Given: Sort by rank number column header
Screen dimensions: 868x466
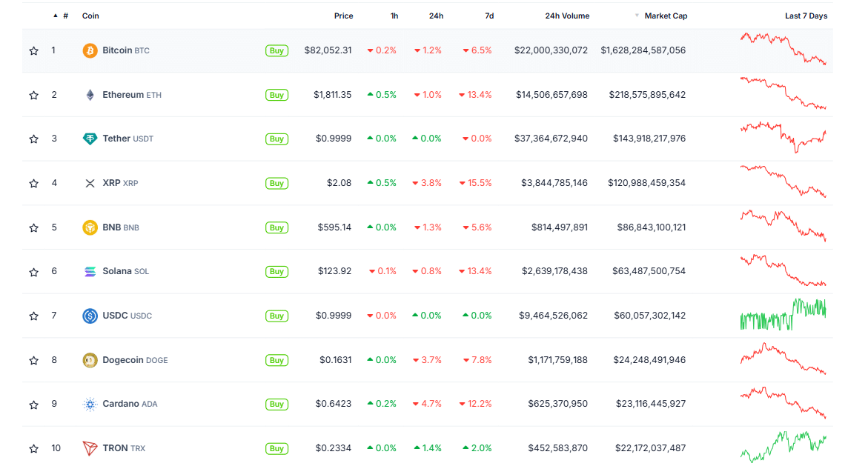Looking at the screenshot, I should (65, 16).
